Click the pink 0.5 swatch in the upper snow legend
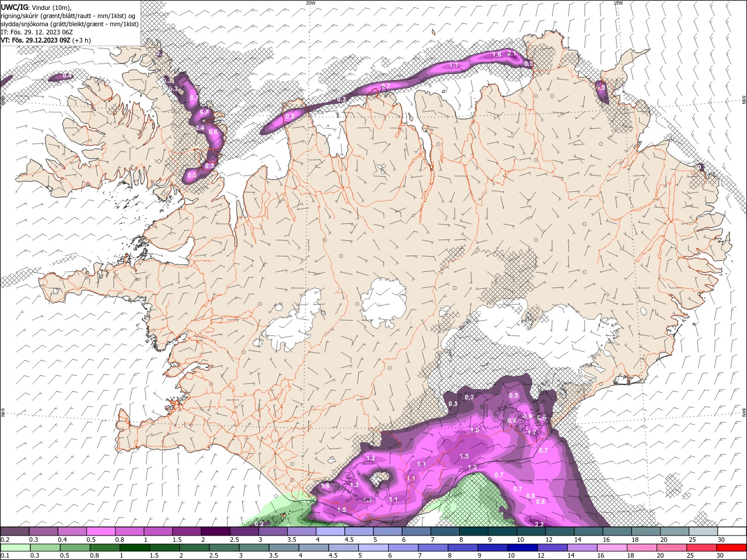 point(100,531)
